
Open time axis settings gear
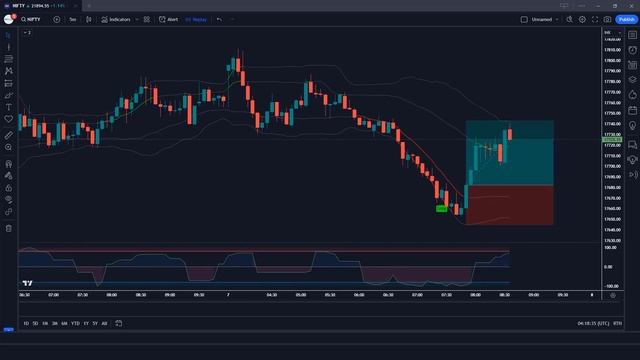click(613, 295)
